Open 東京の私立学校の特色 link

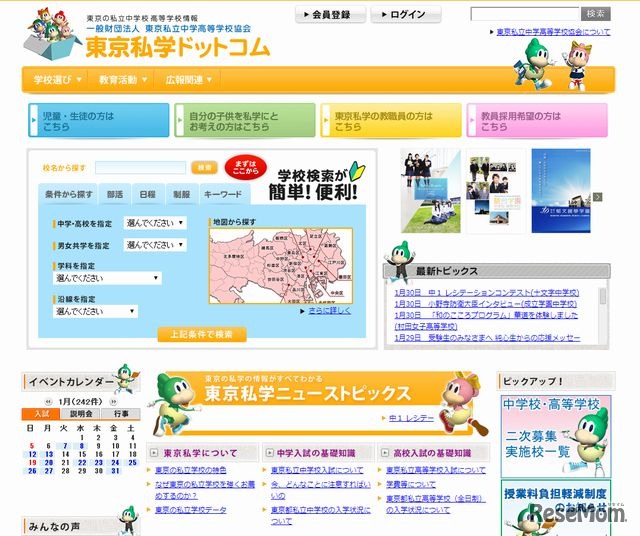click(x=191, y=470)
